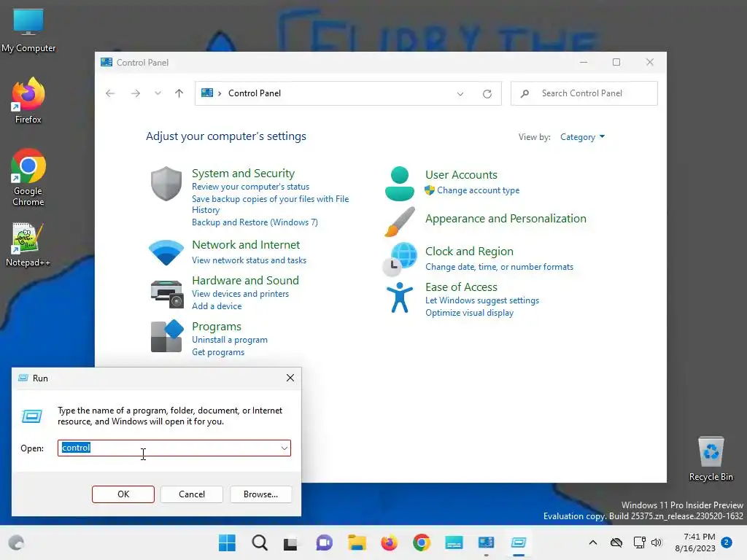This screenshot has width=747, height=560.
Task: Open the My Computer desktop icon
Action: tap(28, 31)
